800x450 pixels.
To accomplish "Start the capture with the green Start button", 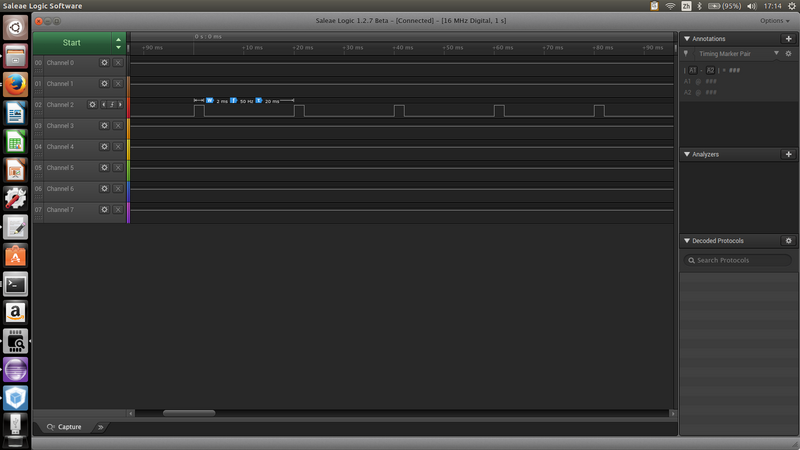I will point(71,43).
